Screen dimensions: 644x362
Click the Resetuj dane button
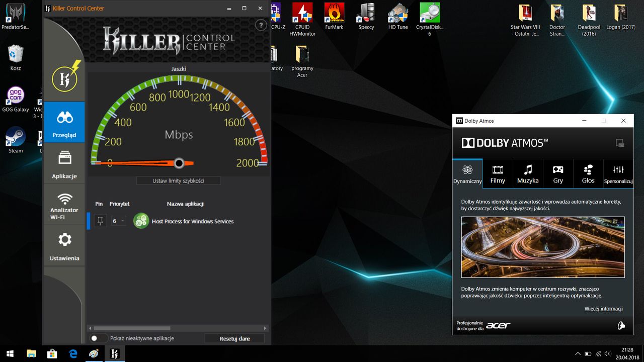[x=235, y=338]
